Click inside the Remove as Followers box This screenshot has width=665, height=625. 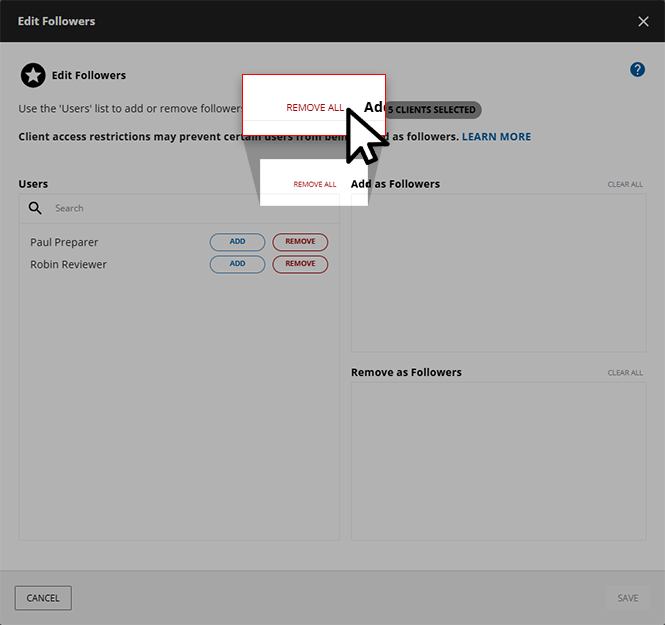click(498, 460)
